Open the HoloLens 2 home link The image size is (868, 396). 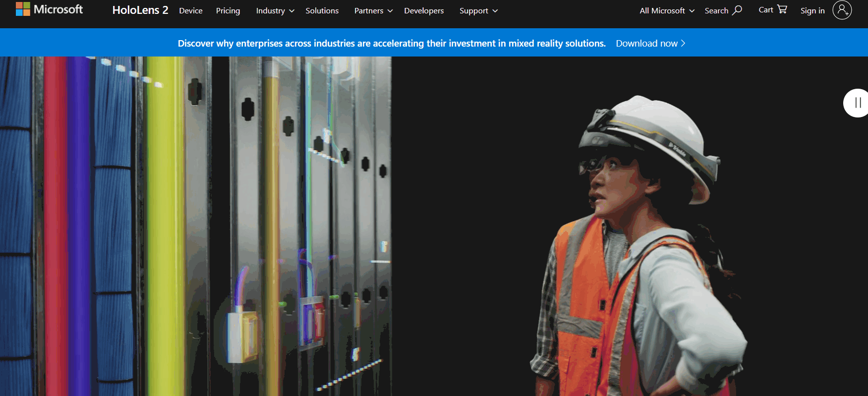pos(140,10)
